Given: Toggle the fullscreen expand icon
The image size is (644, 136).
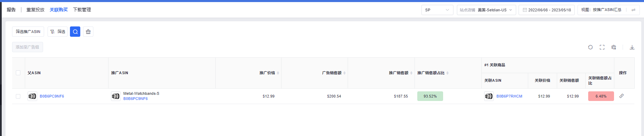Looking at the screenshot, I should (x=602, y=47).
